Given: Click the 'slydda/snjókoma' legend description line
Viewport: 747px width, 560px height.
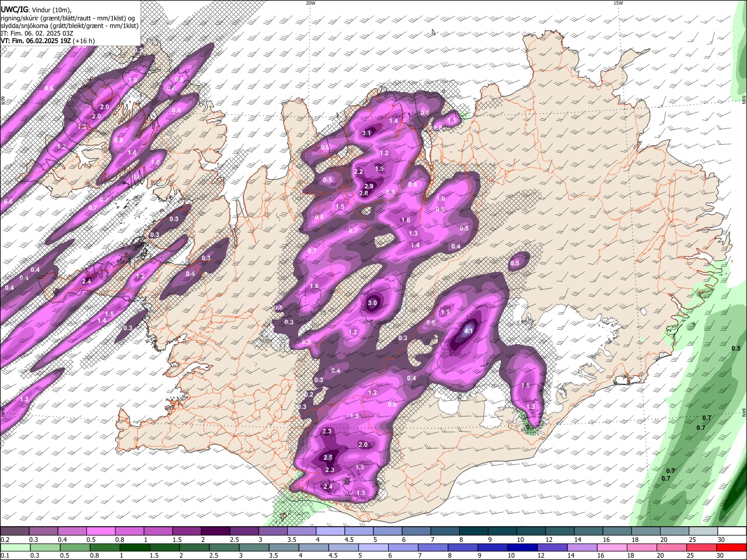Looking at the screenshot, I should [x=69, y=26].
